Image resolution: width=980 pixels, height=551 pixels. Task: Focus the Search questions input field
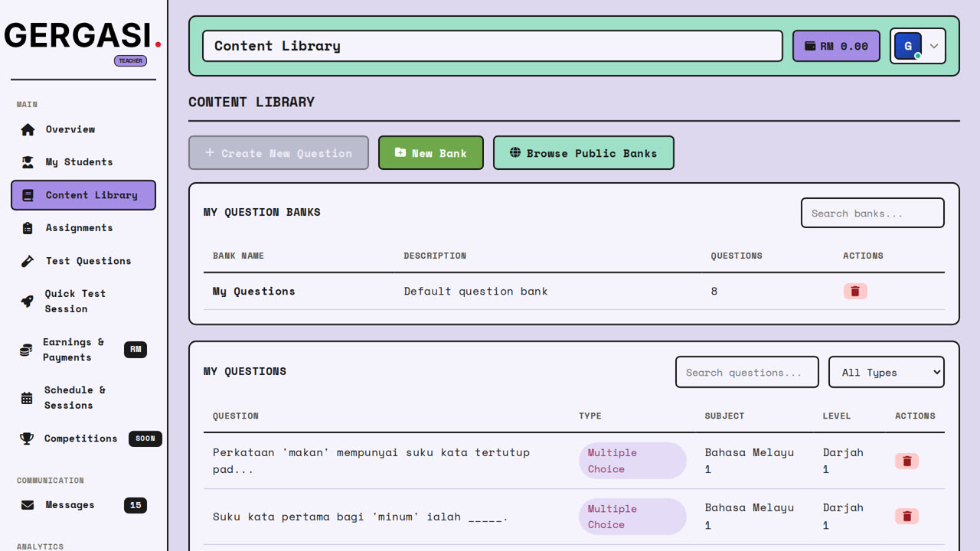pos(747,372)
